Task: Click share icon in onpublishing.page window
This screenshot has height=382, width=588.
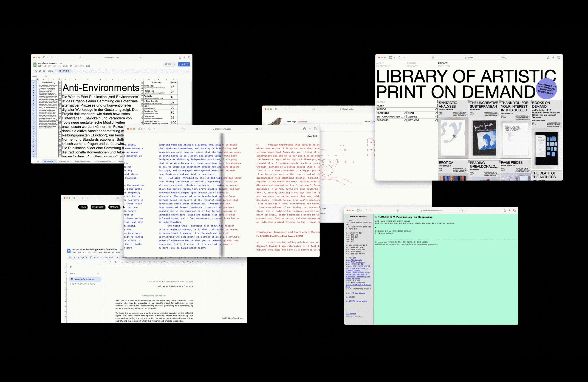Action: pyautogui.click(x=305, y=129)
